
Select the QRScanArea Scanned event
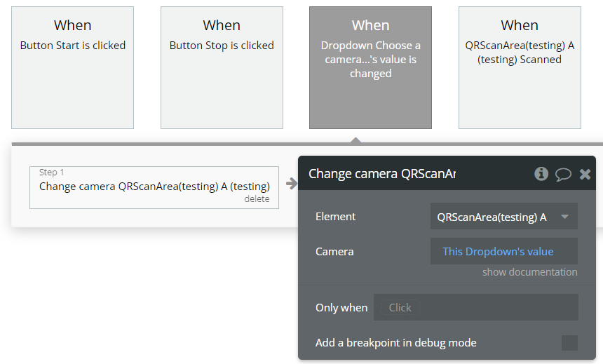tap(520, 67)
